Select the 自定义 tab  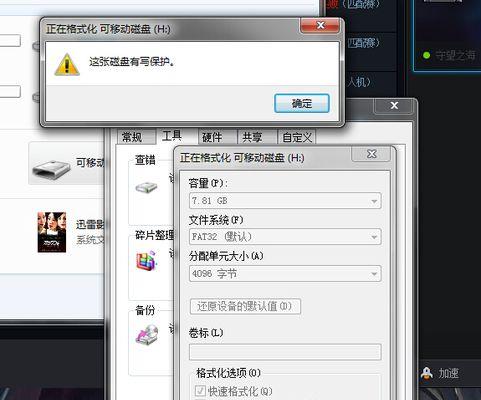click(297, 137)
